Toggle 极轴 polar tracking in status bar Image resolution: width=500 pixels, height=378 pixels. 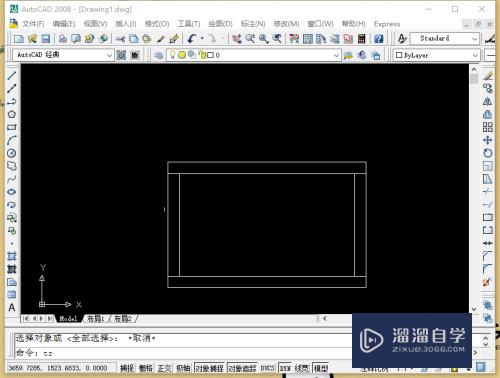pyautogui.click(x=183, y=368)
